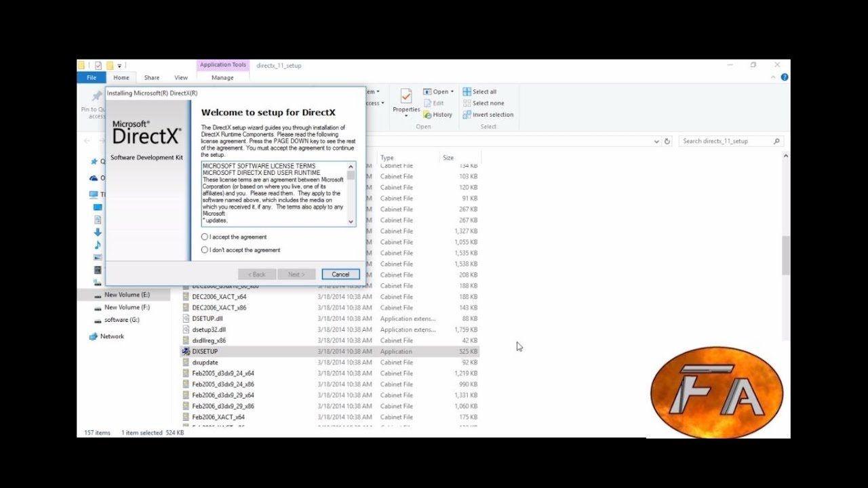The width and height of the screenshot is (868, 488).
Task: Switch to the Share ribbon tab
Action: (152, 78)
